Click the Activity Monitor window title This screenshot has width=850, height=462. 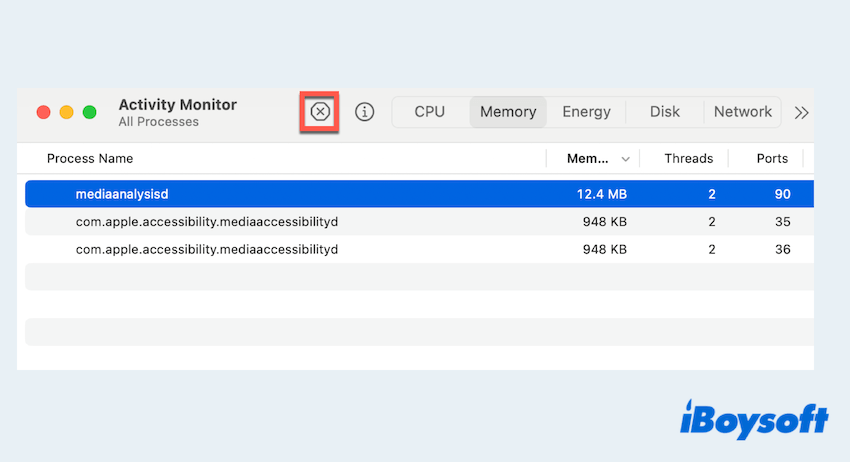coord(178,104)
